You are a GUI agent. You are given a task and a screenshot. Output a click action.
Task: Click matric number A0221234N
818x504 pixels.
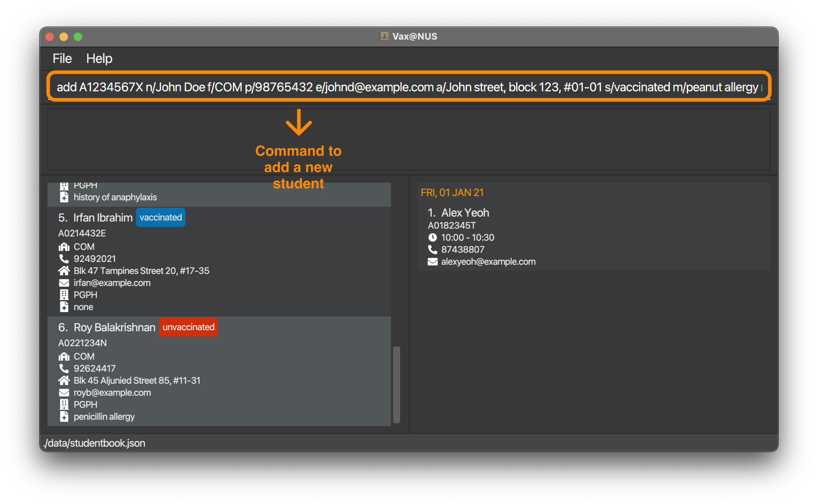coord(83,343)
